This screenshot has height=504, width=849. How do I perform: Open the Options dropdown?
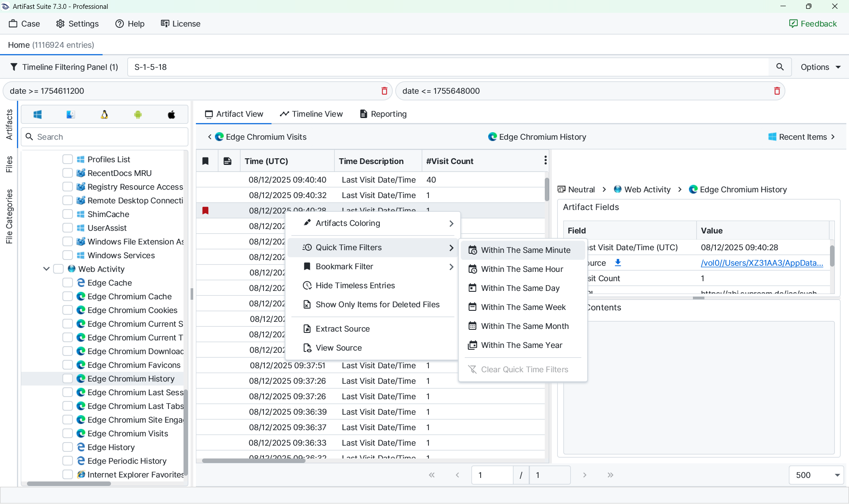820,67
